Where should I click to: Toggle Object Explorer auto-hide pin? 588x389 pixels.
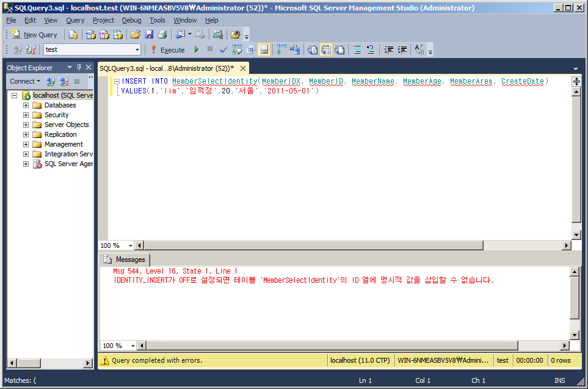79,68
